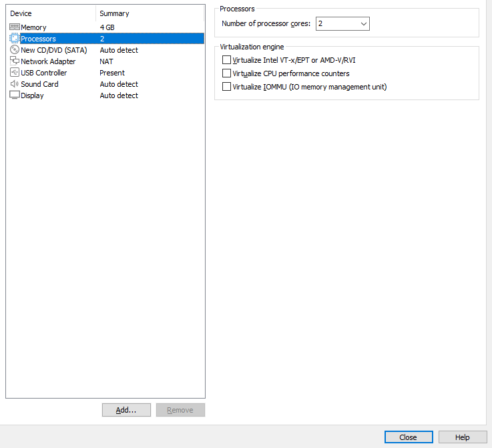
Task: Click the NAT summary value
Action: pos(106,61)
